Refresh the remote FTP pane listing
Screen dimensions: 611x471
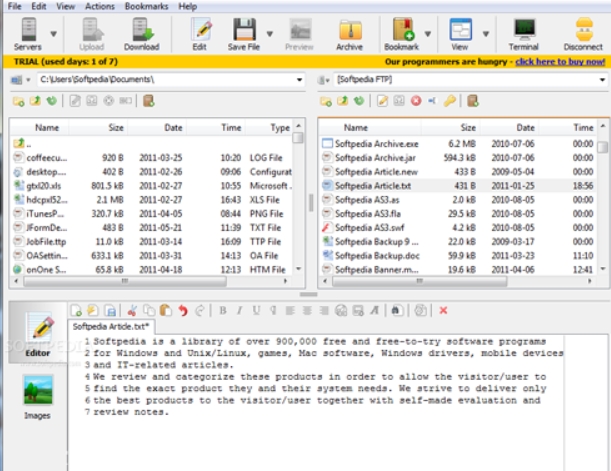(359, 101)
